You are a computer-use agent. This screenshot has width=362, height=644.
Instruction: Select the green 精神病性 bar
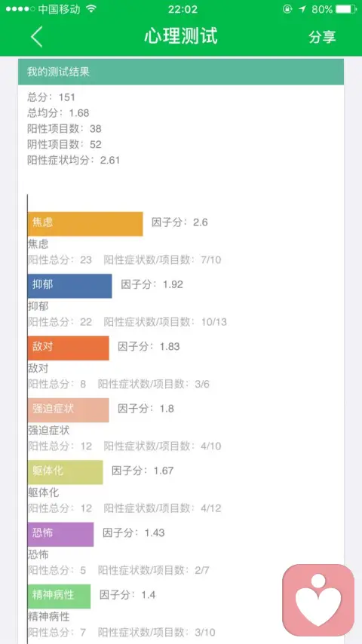[x=59, y=596]
